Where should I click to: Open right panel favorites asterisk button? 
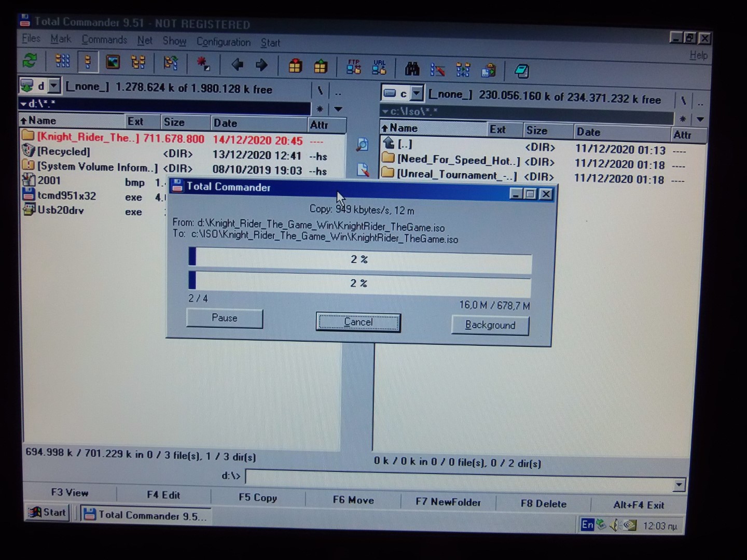coord(683,119)
